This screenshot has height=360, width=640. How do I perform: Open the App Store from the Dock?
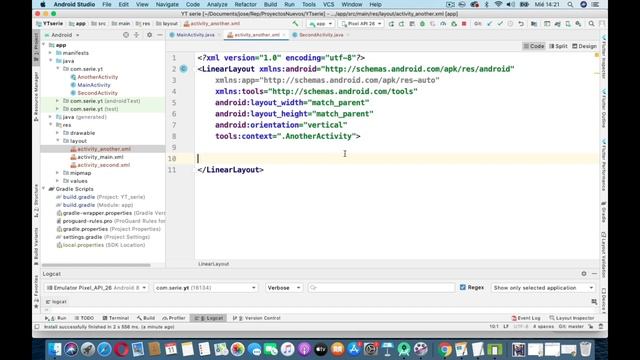(x=354, y=349)
